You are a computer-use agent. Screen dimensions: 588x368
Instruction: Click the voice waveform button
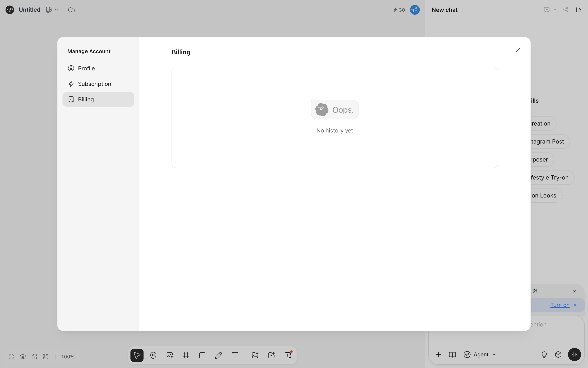point(574,355)
